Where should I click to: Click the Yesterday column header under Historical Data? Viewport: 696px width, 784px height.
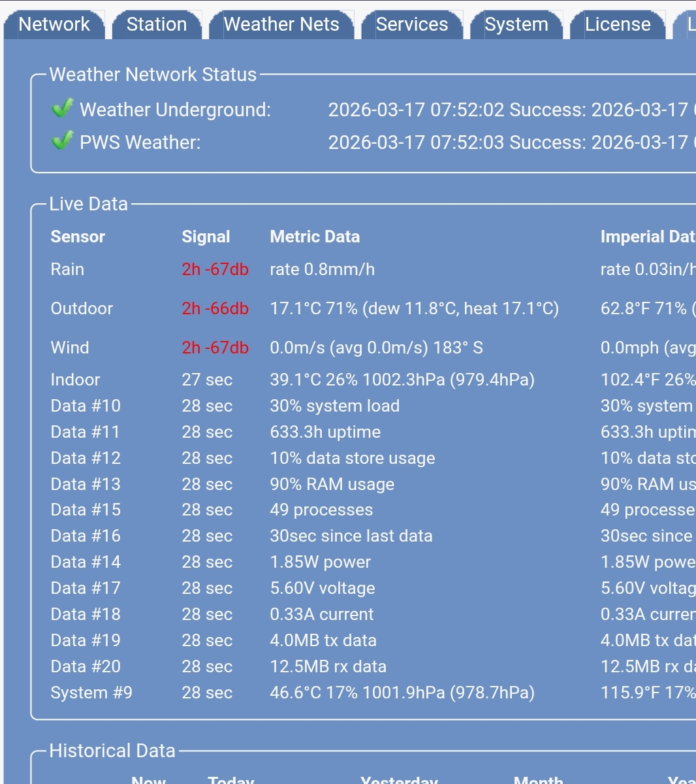399,779
